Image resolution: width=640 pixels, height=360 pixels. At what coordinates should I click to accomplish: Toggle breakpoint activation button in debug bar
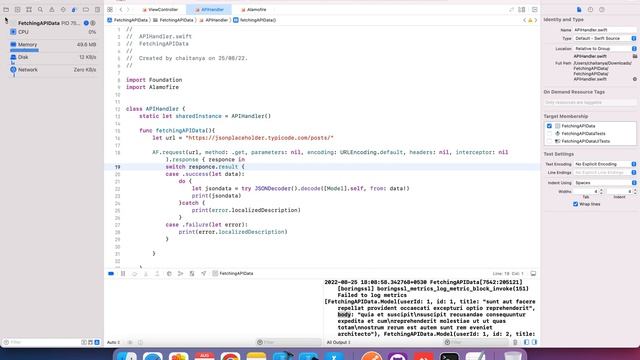[111, 273]
